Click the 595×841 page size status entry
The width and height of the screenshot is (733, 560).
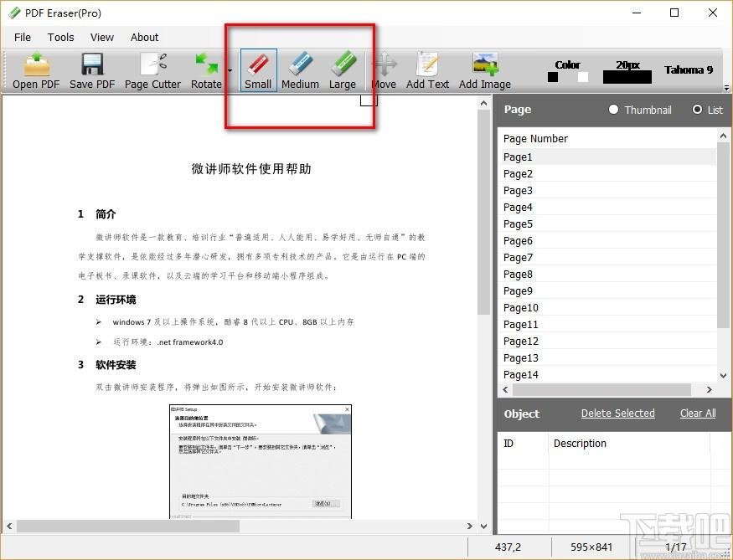coord(591,547)
